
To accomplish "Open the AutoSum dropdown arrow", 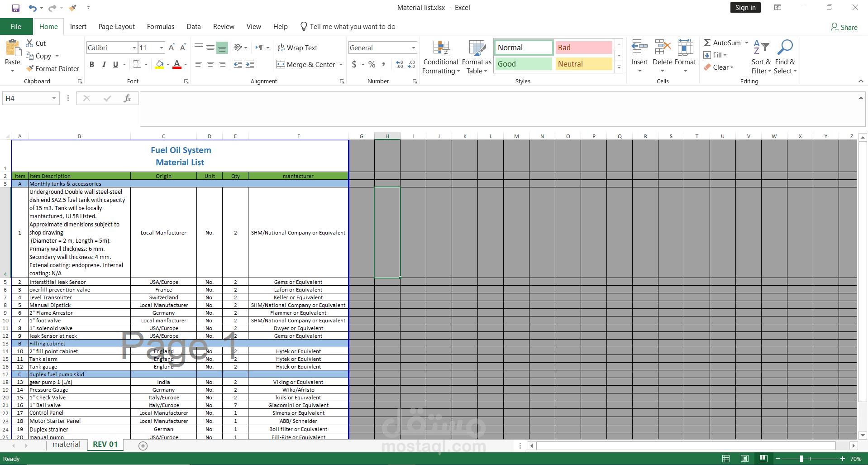I will coord(747,43).
